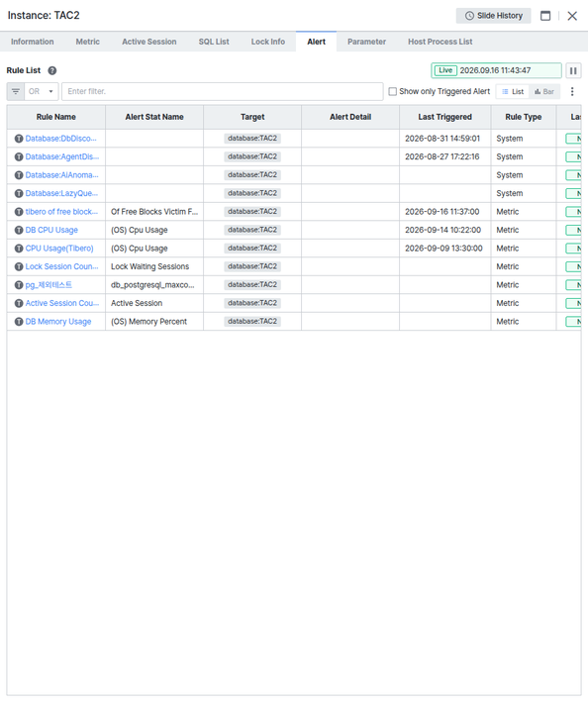Sort by Last Triggered column header
588x706 pixels.
[444, 117]
